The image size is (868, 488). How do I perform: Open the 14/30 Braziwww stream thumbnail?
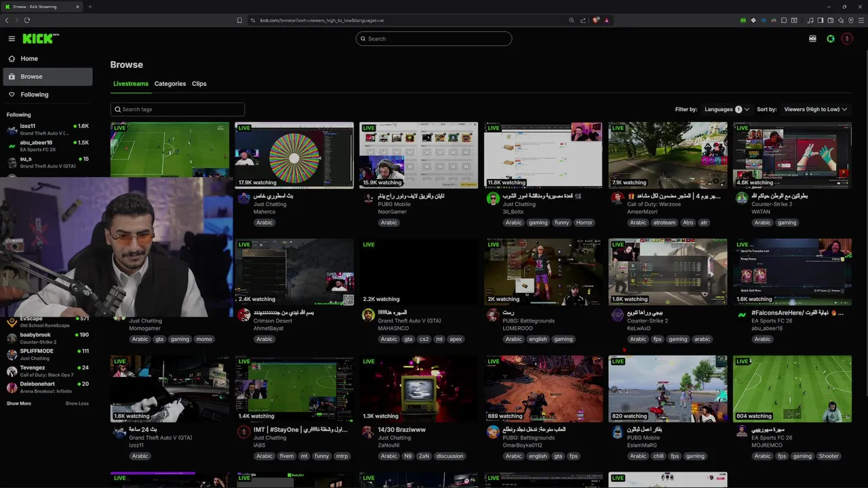tap(418, 389)
